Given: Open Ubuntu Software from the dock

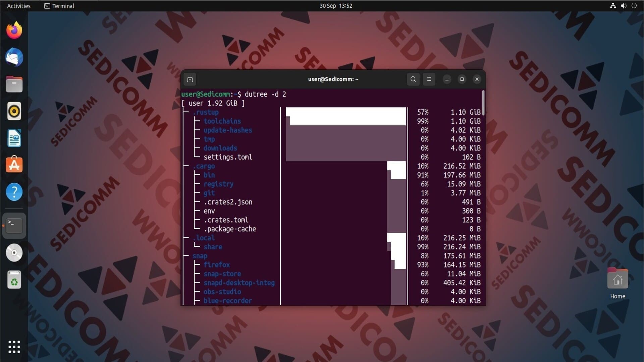Looking at the screenshot, I should (14, 165).
